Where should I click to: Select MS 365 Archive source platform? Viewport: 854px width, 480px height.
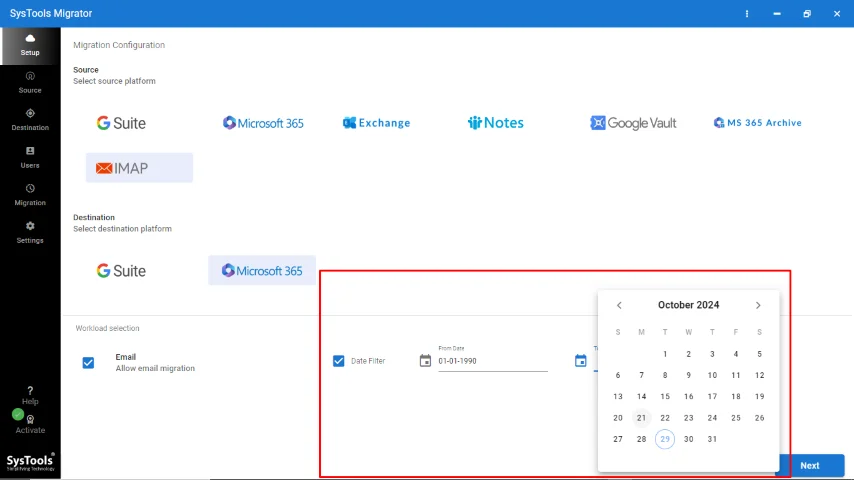758,123
